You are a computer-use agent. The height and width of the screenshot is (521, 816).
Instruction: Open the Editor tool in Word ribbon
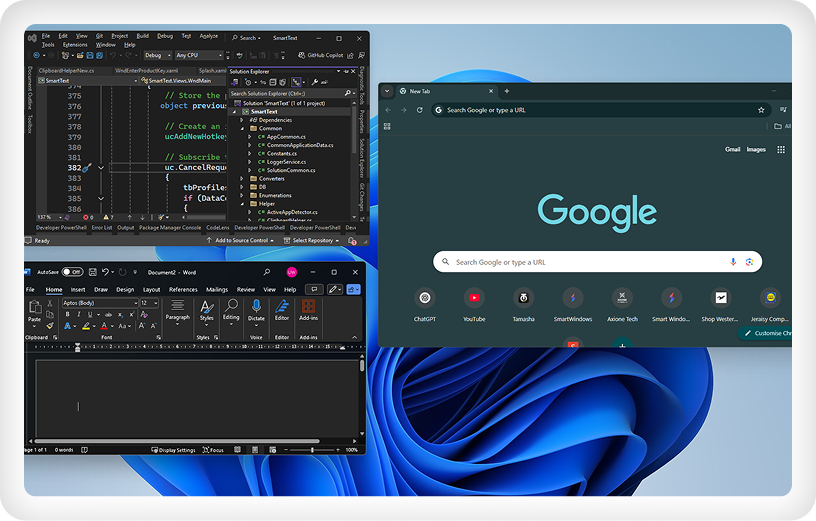(282, 307)
